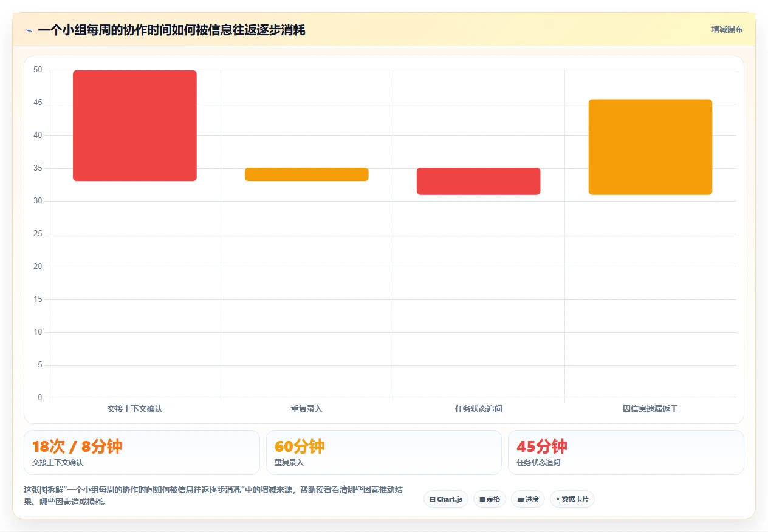The width and height of the screenshot is (768, 532).
Task: Click the large orange 因信息遗漏返工 bar
Action: click(651, 147)
